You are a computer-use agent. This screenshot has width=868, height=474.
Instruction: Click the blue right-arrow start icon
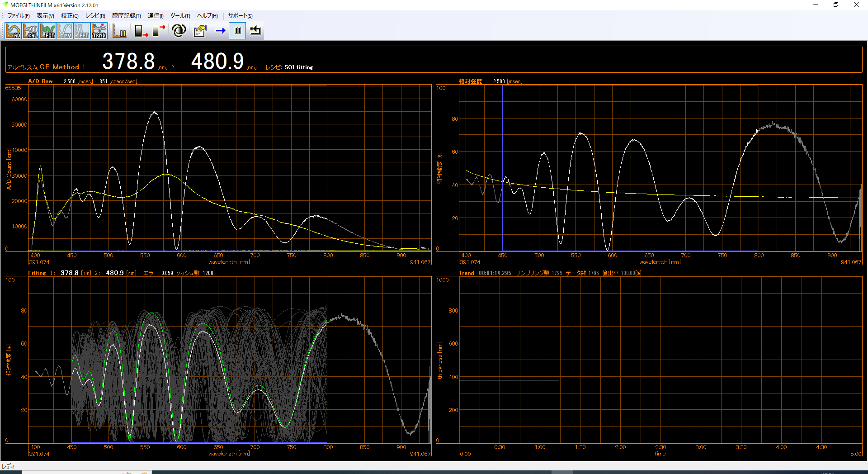click(x=220, y=31)
